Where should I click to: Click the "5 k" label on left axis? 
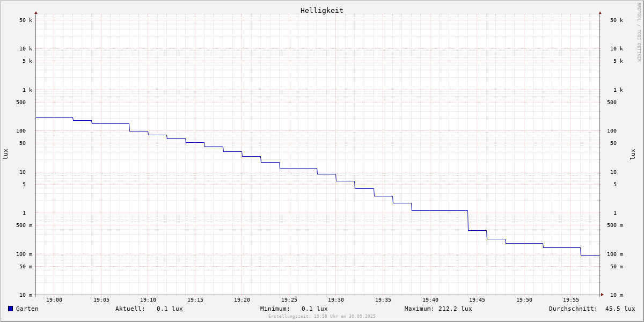point(27,61)
